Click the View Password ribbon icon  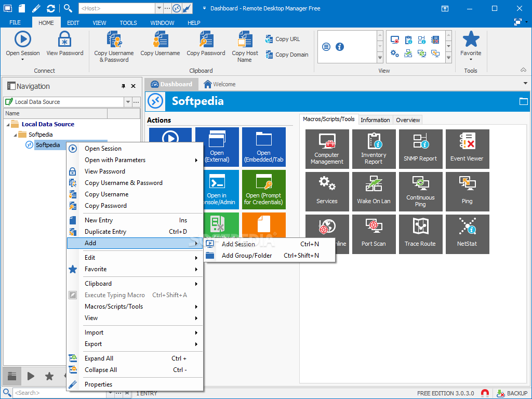[x=64, y=39]
